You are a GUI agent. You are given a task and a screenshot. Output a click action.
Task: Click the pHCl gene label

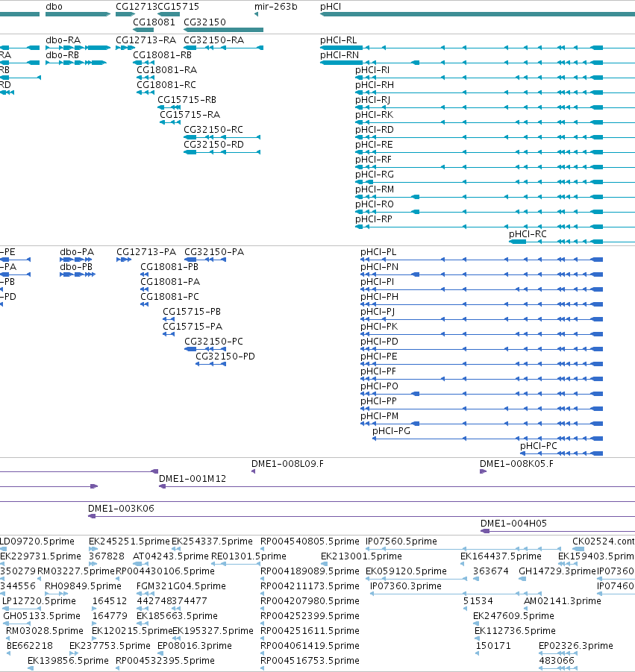(x=331, y=7)
